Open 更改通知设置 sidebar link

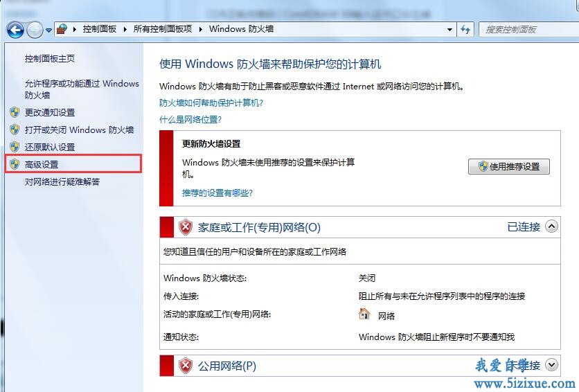pos(50,113)
